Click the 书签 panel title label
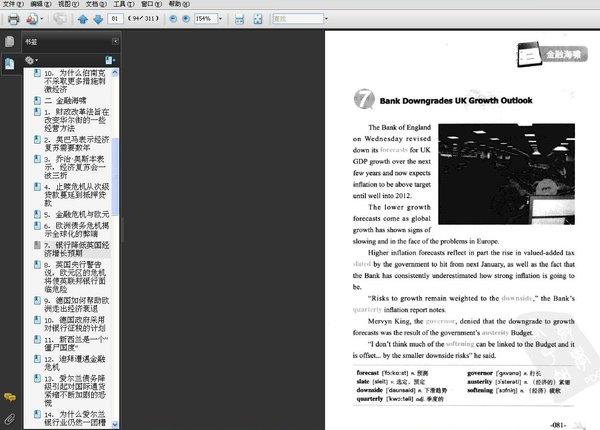The height and width of the screenshot is (430, 600). point(31,42)
